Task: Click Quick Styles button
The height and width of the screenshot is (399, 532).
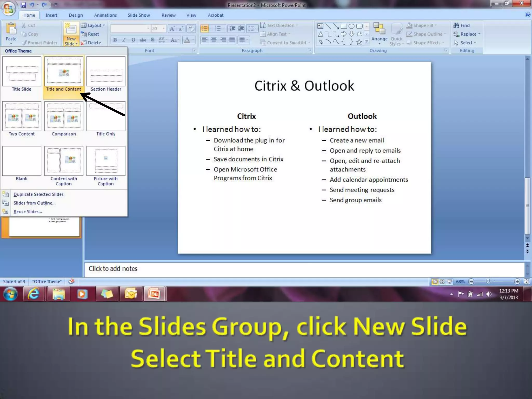Action: 396,34
